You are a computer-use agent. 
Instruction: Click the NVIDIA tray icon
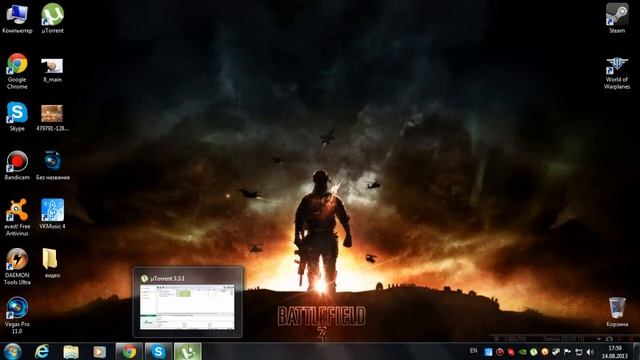[x=522, y=352]
